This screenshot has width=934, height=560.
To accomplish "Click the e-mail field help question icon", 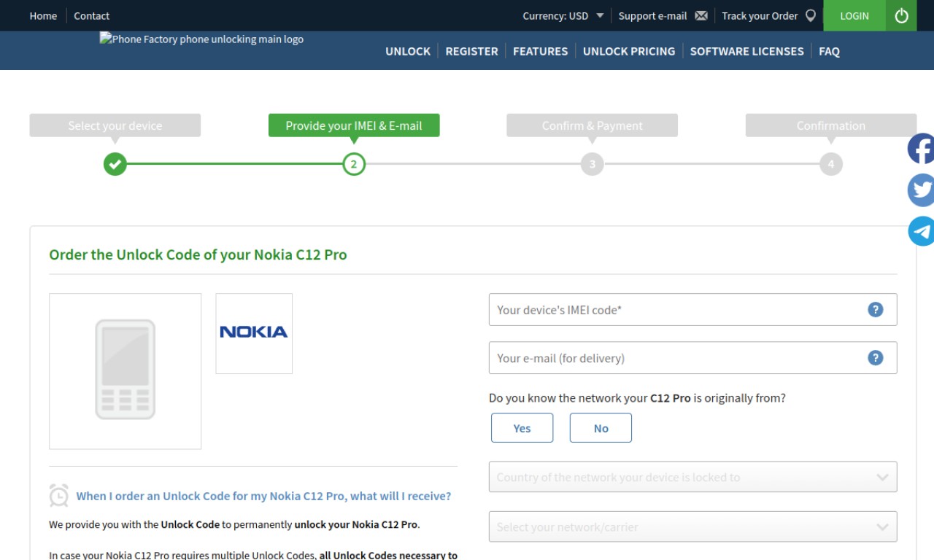I will (x=876, y=357).
